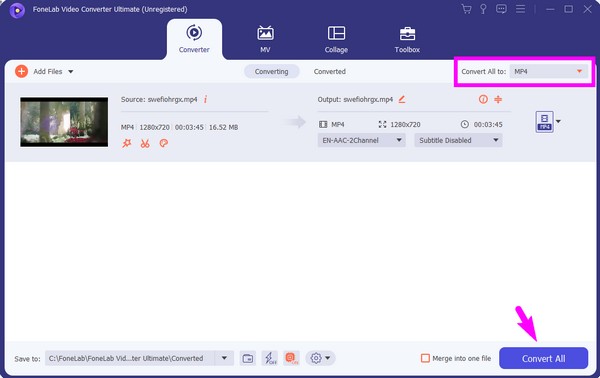
Task: Click the key register icon
Action: pos(483,9)
